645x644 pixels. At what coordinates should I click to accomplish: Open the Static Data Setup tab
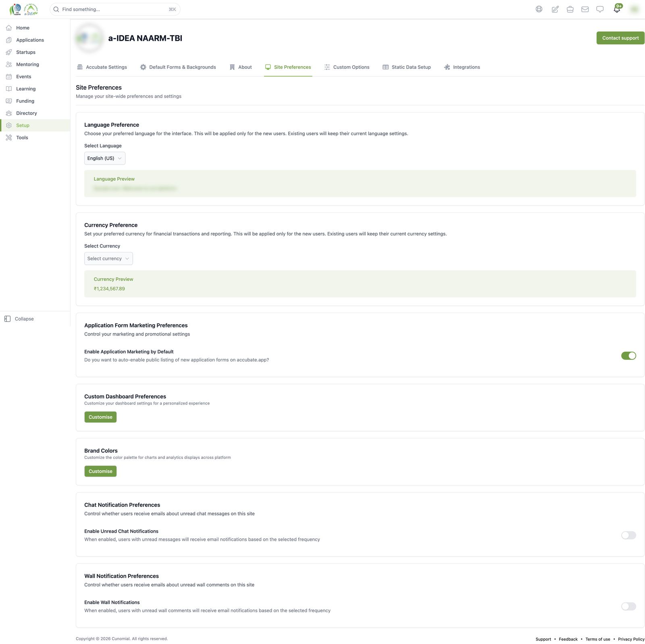point(407,67)
